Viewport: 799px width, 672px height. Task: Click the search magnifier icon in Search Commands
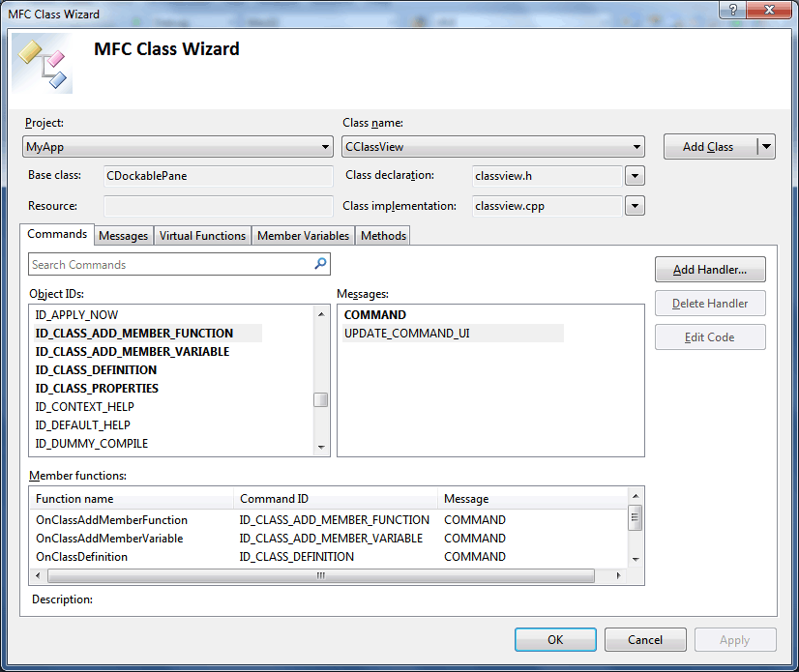320,263
